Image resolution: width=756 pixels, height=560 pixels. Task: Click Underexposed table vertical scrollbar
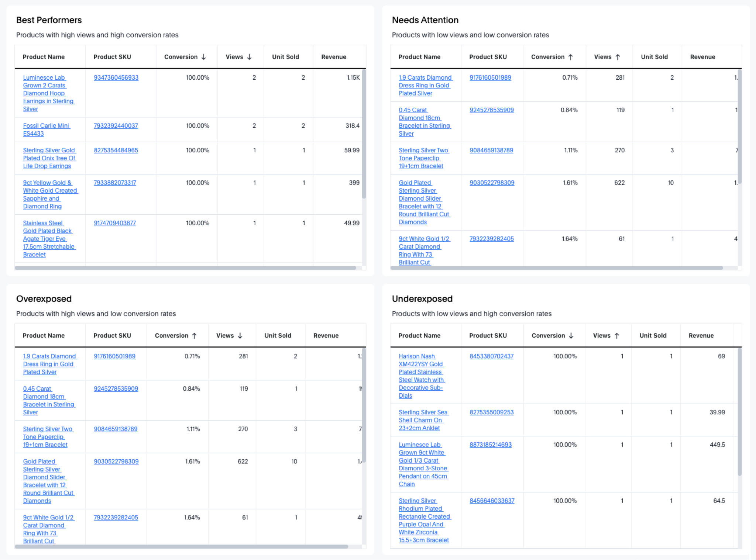739,411
